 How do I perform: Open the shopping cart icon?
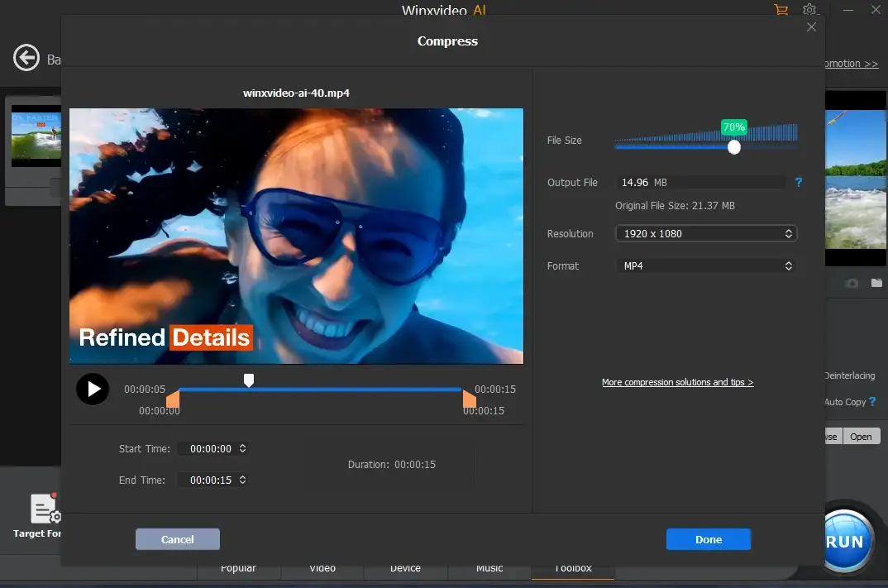pyautogui.click(x=781, y=10)
